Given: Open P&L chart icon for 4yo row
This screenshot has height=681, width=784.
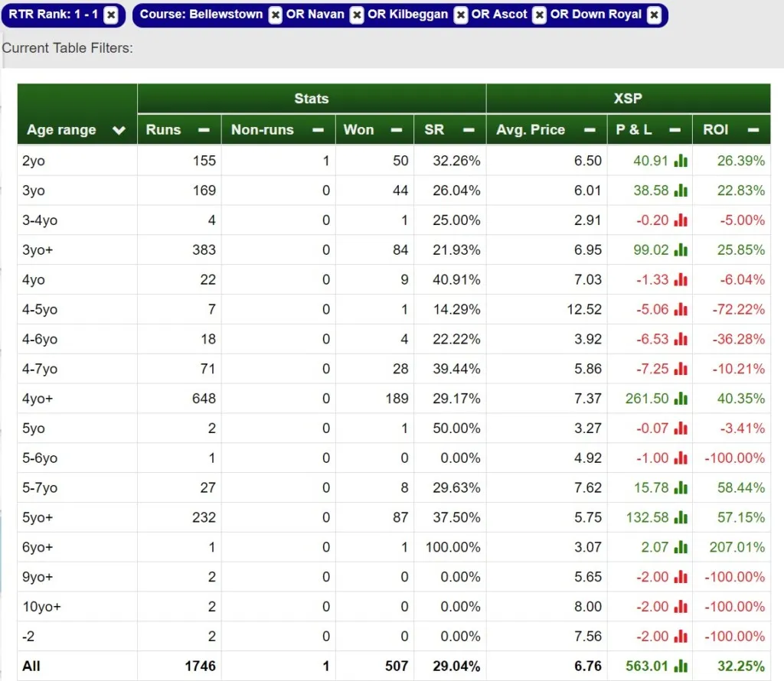Looking at the screenshot, I should pyautogui.click(x=681, y=279).
